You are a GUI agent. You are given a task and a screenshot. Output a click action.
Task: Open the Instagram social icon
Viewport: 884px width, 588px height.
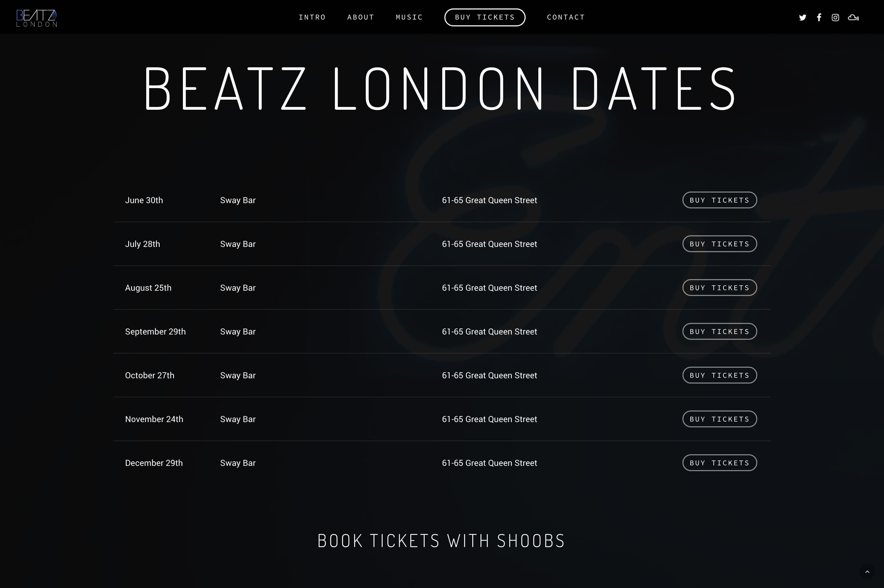(x=835, y=18)
